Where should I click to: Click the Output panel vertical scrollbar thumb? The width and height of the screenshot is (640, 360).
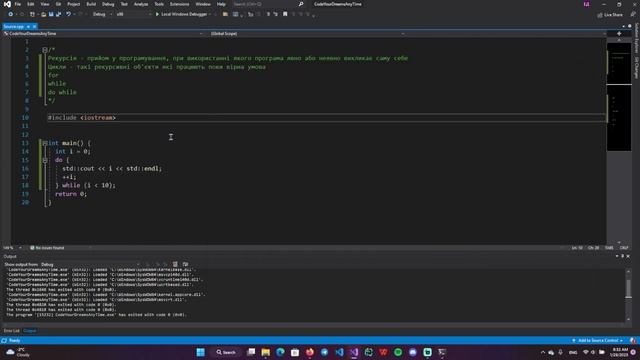[628, 288]
